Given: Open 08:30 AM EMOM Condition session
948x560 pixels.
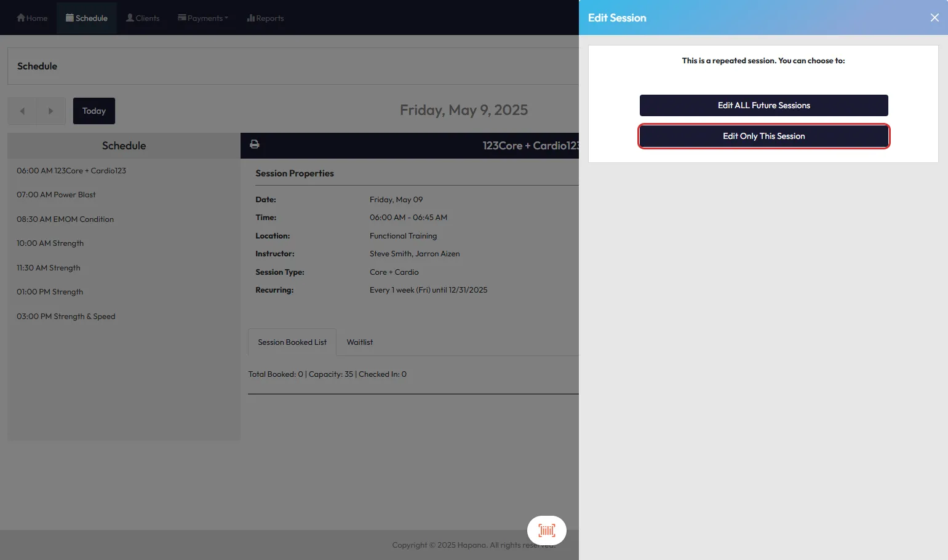Looking at the screenshot, I should click(65, 219).
